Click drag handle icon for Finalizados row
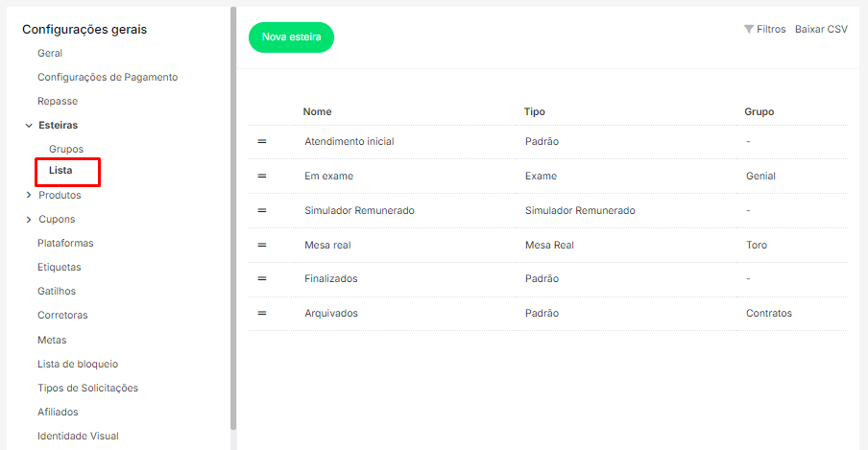The image size is (868, 450). click(261, 278)
